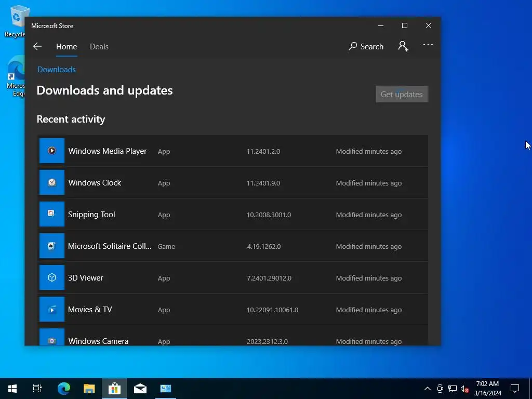Screen dimensions: 532x399
Task: Click the Windows Camera app icon
Action: coord(52,337)
